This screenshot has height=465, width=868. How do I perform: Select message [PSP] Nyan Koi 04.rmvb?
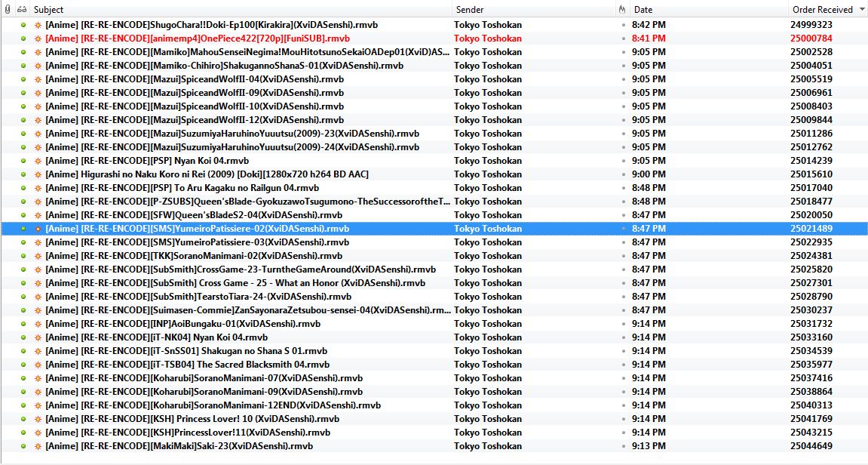tap(147, 161)
